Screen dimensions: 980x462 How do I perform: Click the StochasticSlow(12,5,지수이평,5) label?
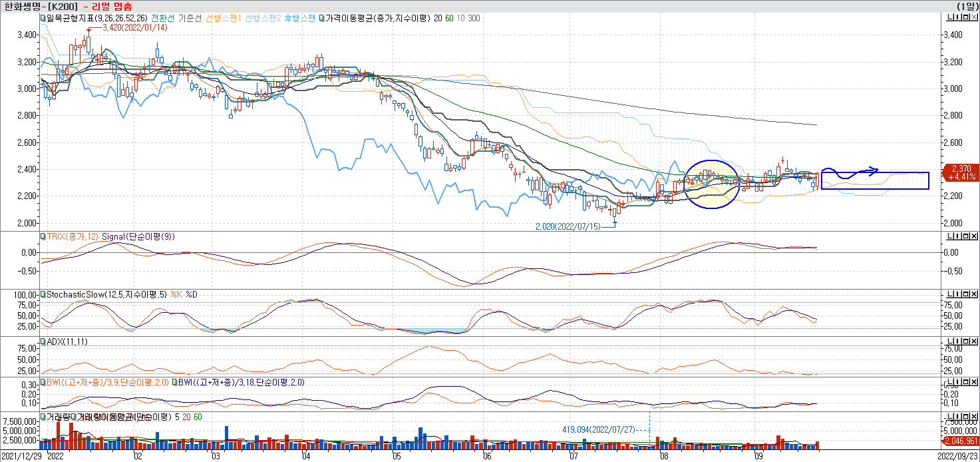coord(106,294)
